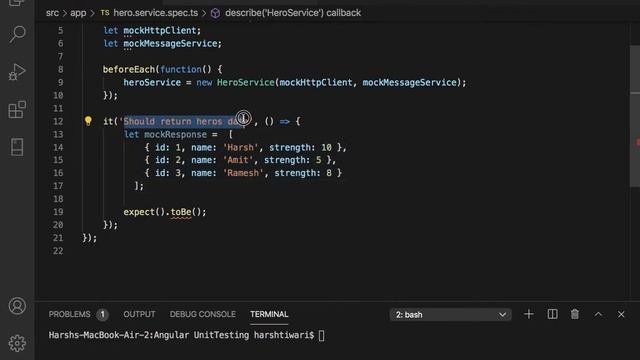Viewport: 640px width, 360px height.
Task: Click the 'Ramesh' string on line 16
Action: 243,173
